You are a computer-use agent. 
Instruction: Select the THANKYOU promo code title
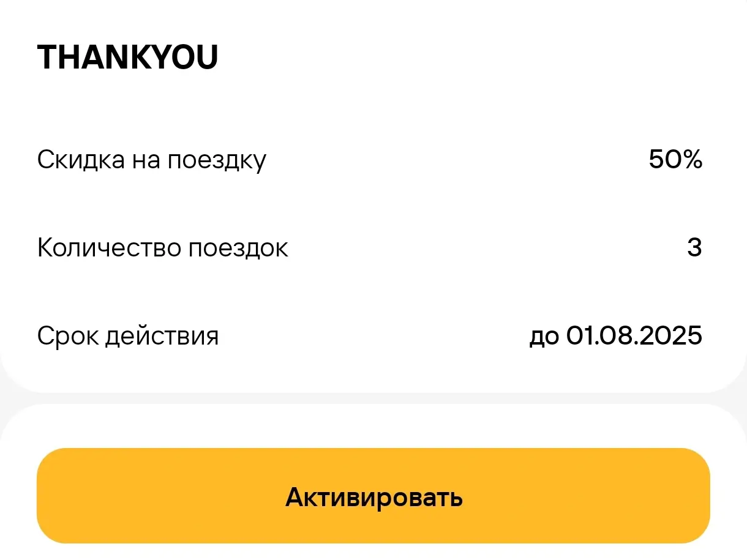coord(128,58)
